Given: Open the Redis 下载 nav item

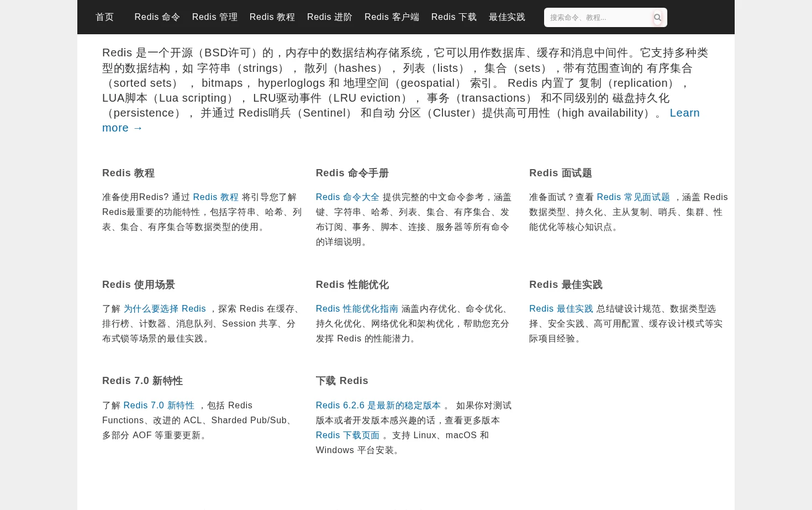Looking at the screenshot, I should coord(454,17).
